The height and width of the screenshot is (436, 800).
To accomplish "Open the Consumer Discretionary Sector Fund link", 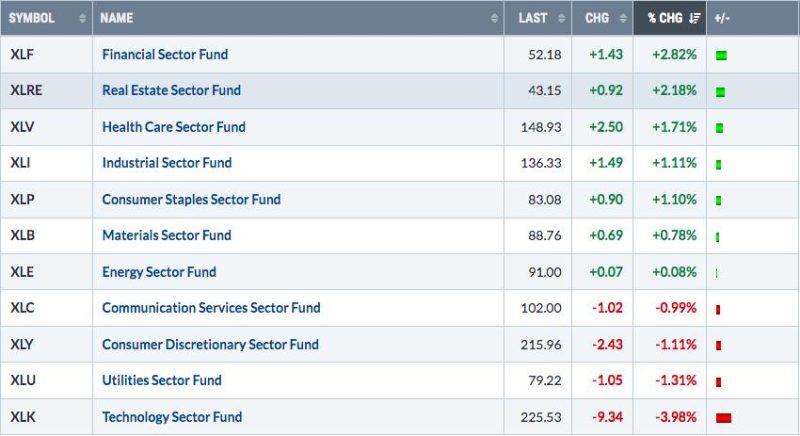I will click(210, 344).
